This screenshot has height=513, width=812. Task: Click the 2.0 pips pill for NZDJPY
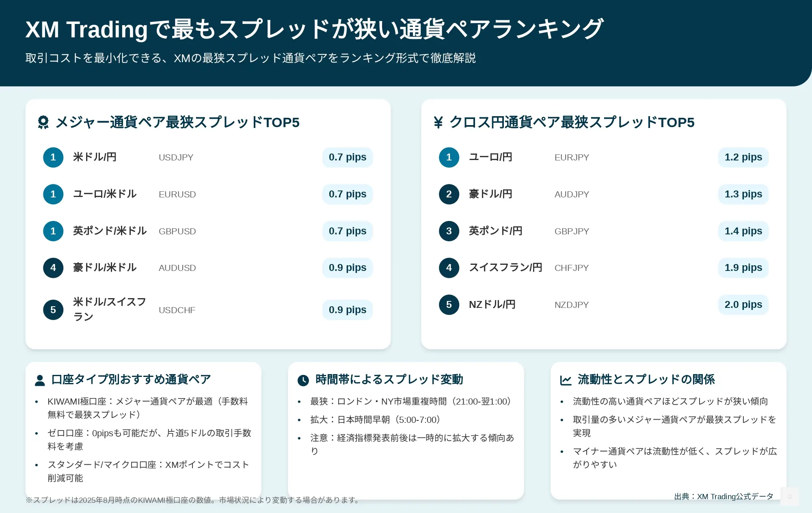(743, 305)
